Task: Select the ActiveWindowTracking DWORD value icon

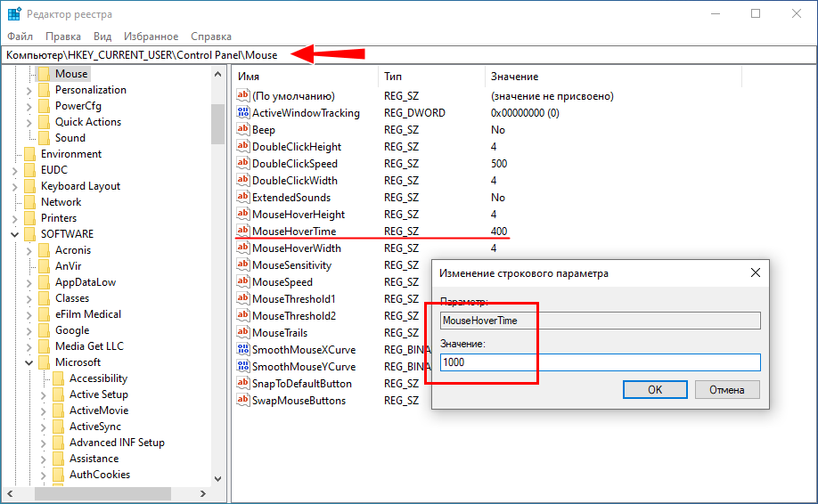Action: [242, 112]
